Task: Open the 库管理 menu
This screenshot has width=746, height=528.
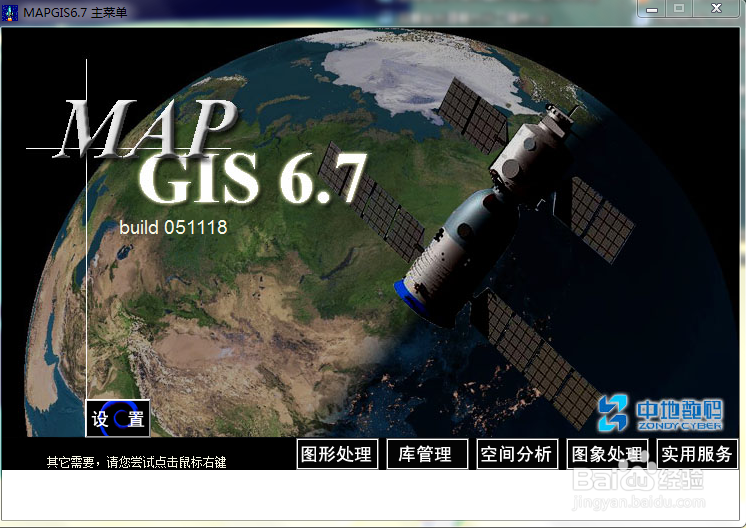Action: point(427,454)
